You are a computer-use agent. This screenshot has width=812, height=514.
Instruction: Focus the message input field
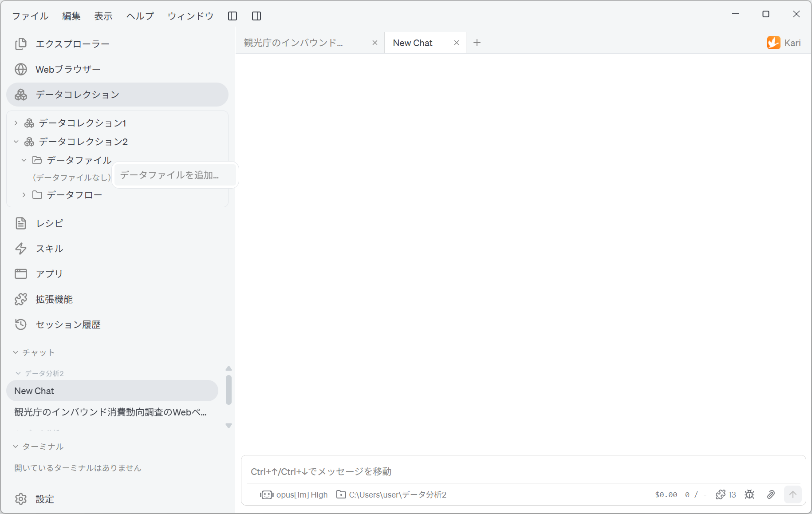coord(523,471)
